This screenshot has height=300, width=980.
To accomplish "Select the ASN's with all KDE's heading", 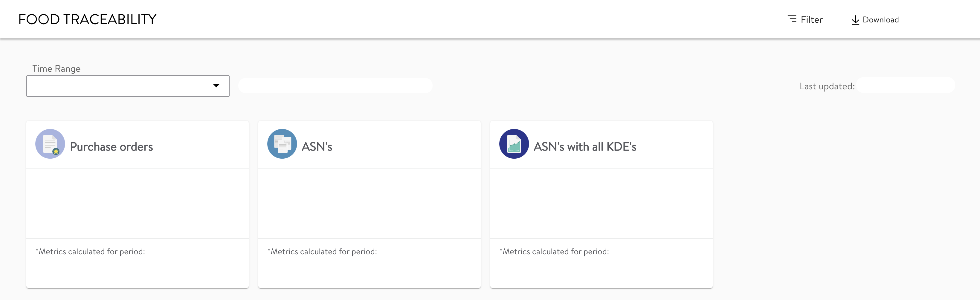I will click(585, 147).
